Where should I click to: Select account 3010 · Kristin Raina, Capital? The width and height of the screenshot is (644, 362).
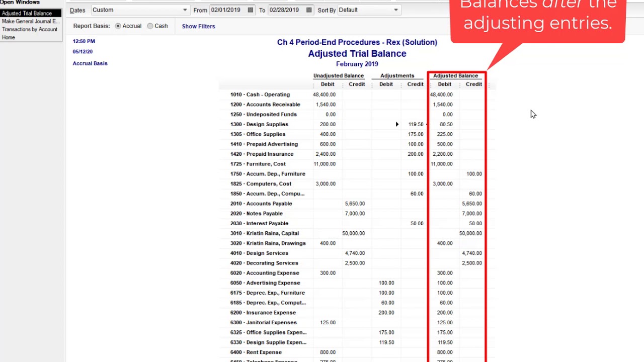click(265, 233)
